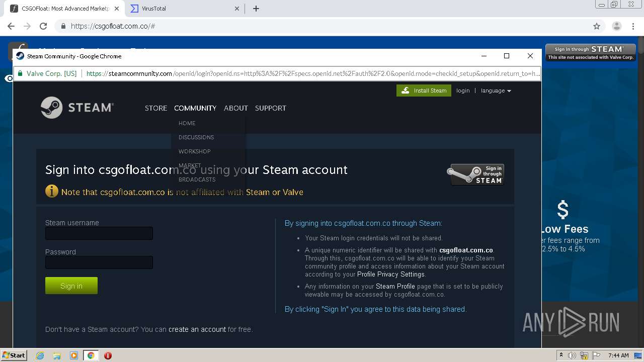Click the green Install Steam button
This screenshot has height=362, width=644.
[424, 90]
